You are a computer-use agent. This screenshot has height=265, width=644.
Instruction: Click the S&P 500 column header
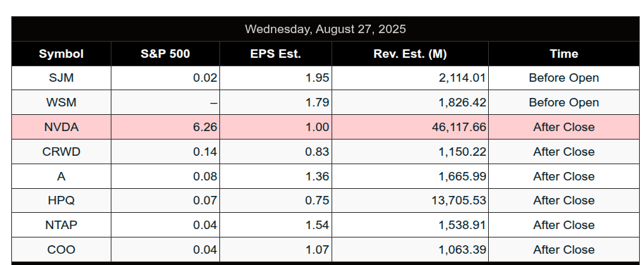click(165, 54)
